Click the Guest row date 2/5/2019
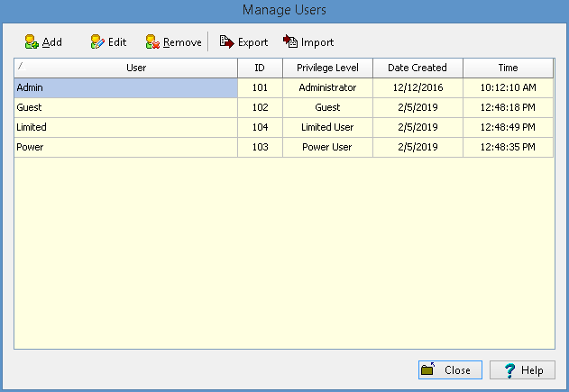The image size is (569, 392). click(418, 108)
